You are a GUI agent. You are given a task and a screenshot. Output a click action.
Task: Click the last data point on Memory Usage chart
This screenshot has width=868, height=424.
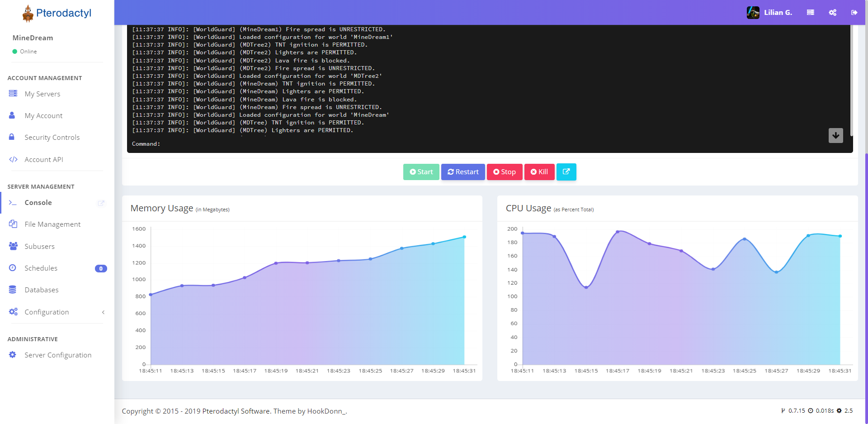tap(464, 237)
